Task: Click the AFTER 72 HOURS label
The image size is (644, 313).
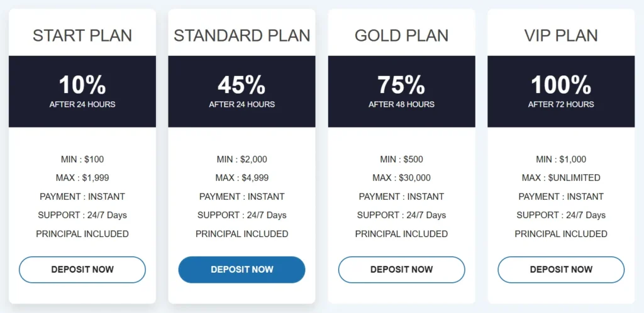Action: tap(561, 104)
